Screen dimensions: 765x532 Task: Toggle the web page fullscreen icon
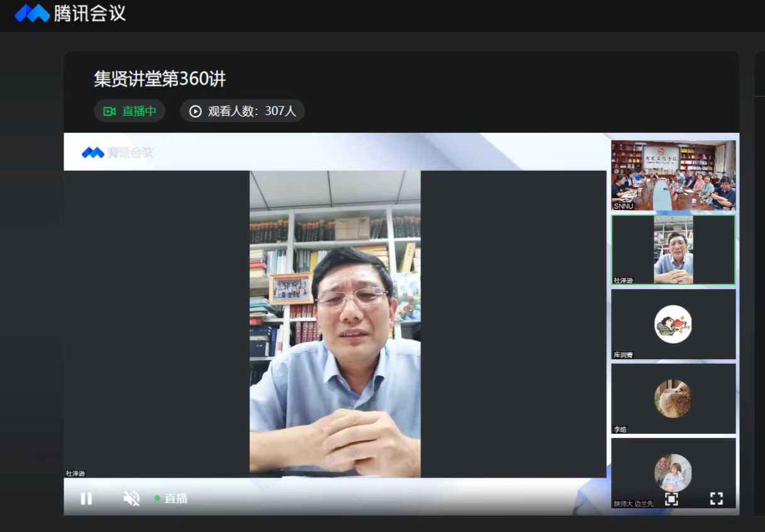click(x=671, y=499)
